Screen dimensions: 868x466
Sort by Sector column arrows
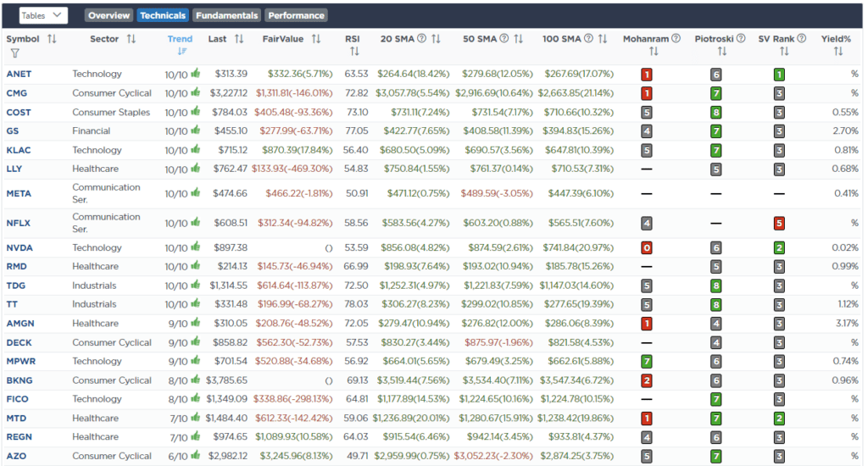click(131, 39)
